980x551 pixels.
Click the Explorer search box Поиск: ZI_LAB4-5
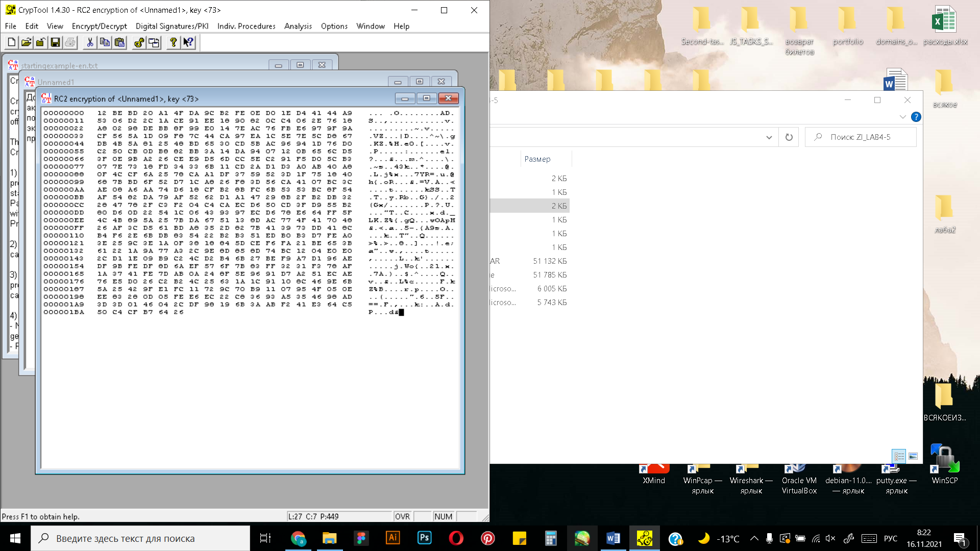861,137
